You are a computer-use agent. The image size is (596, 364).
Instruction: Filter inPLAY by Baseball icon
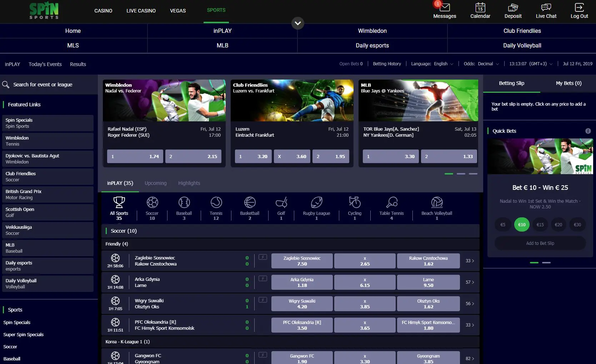pyautogui.click(x=184, y=202)
